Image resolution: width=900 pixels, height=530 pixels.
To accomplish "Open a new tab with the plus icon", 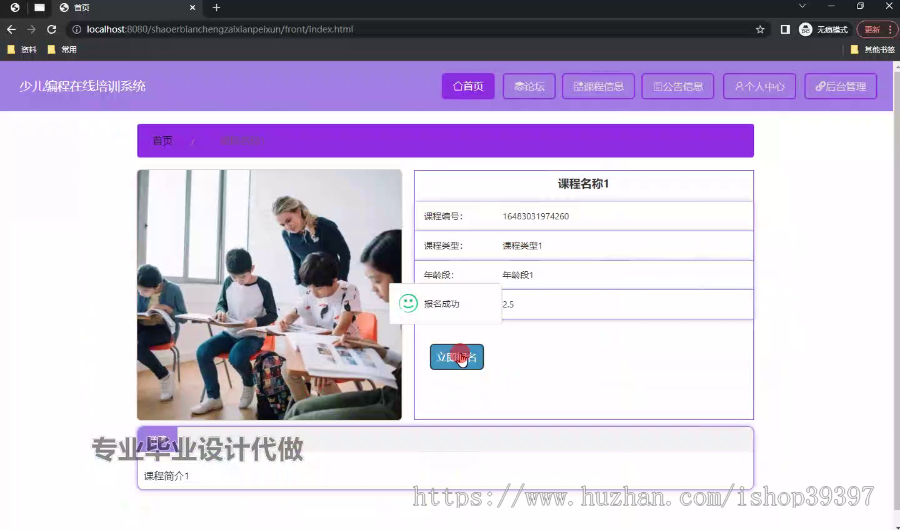I will tap(216, 7).
